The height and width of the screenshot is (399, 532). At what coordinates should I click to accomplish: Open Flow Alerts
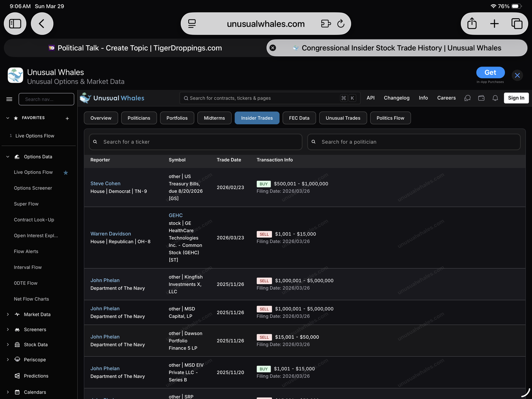pyautogui.click(x=26, y=251)
